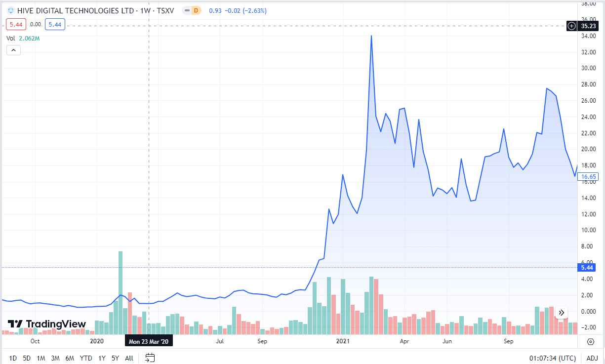605x364 pixels.
Task: Click the scroll-to-latest-bar arrows button
Action: click(562, 312)
